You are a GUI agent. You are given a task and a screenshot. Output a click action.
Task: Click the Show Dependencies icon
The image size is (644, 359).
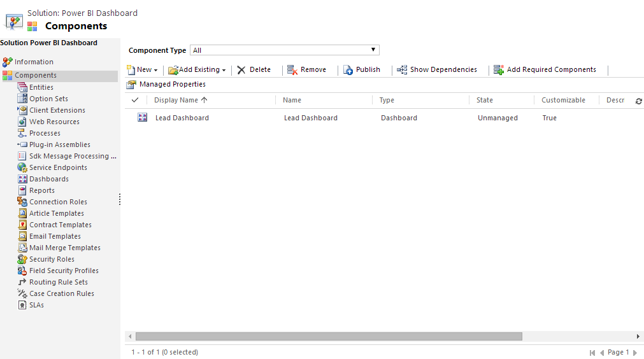click(402, 70)
